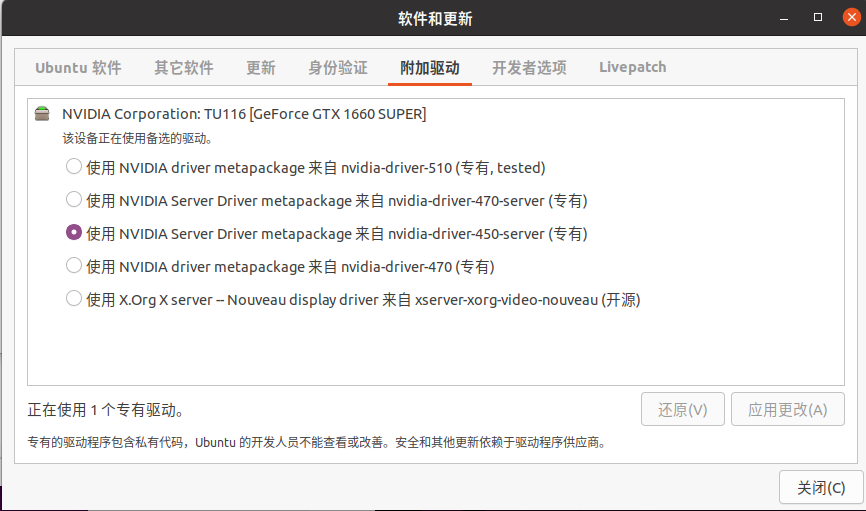The width and height of the screenshot is (866, 511).
Task: Click the 该设备正在使用备选的驱动 status text
Action: click(138, 138)
